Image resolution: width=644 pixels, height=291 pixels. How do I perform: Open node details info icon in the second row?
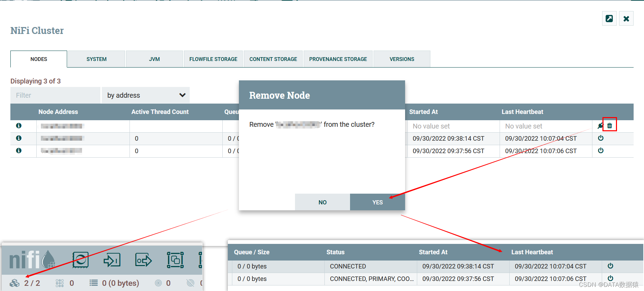pos(19,138)
